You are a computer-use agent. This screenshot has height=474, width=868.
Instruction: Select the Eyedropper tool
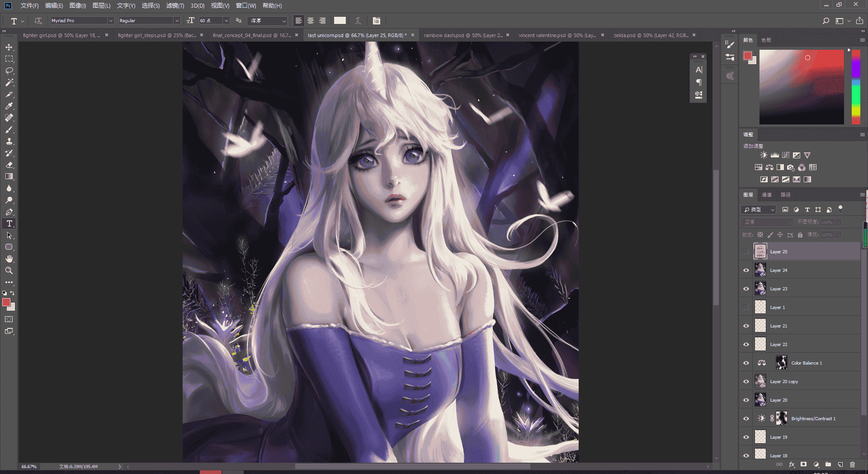tap(9, 106)
